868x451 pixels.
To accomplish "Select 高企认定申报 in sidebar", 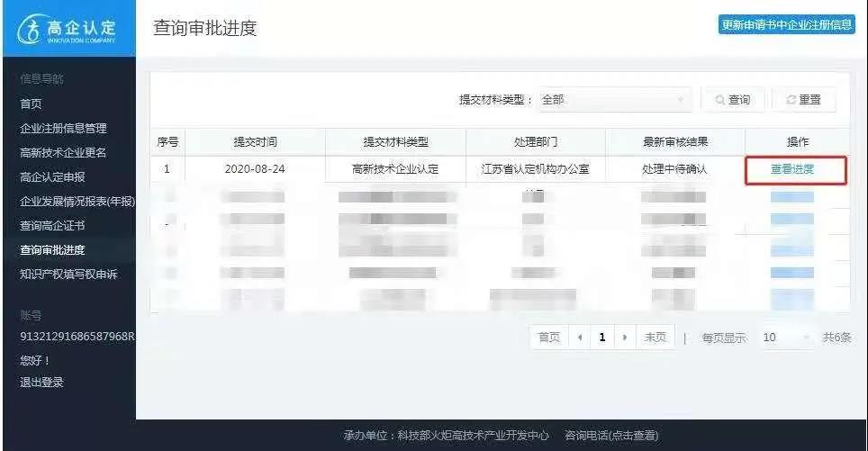I will pos(52,176).
